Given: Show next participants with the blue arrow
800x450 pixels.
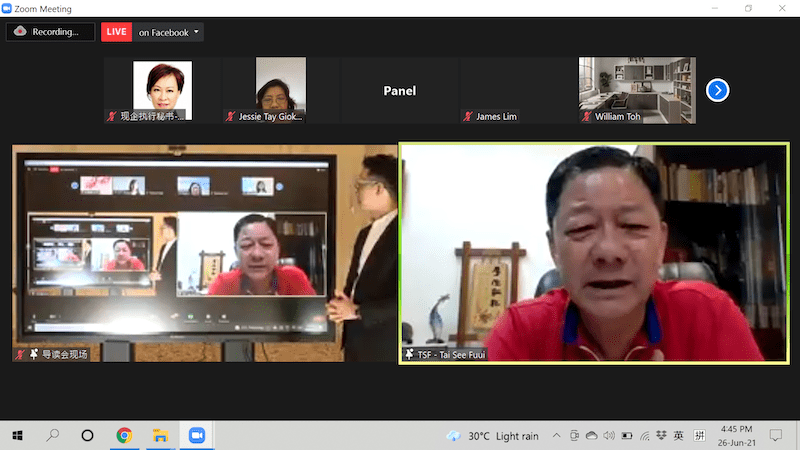Looking at the screenshot, I should (x=717, y=90).
